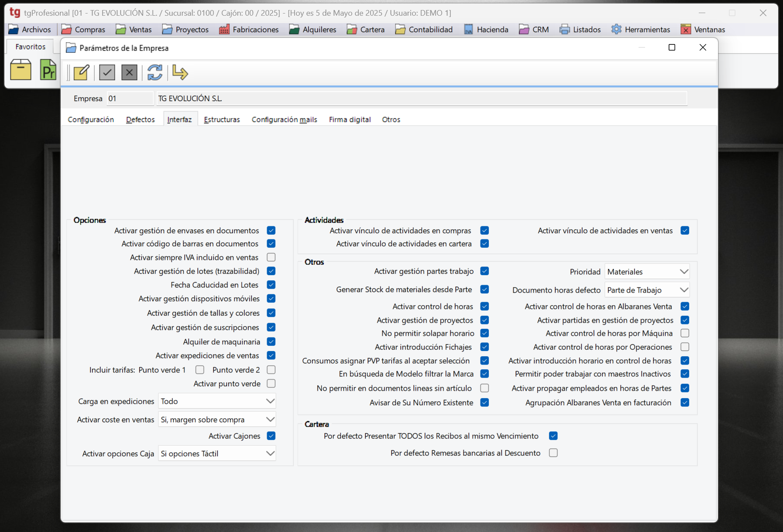This screenshot has height=532, width=783.
Task: Click the Empresa code field 01
Action: [x=130, y=99]
